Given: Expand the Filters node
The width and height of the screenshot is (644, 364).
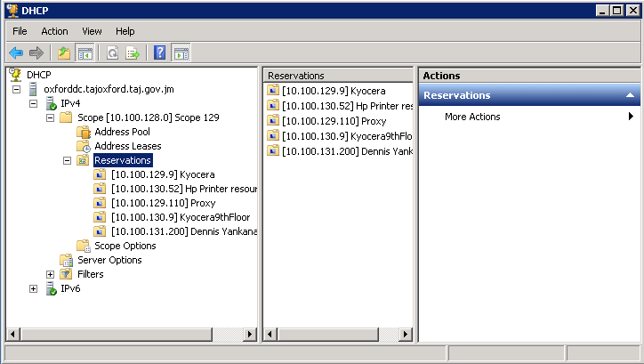Looking at the screenshot, I should (50, 274).
